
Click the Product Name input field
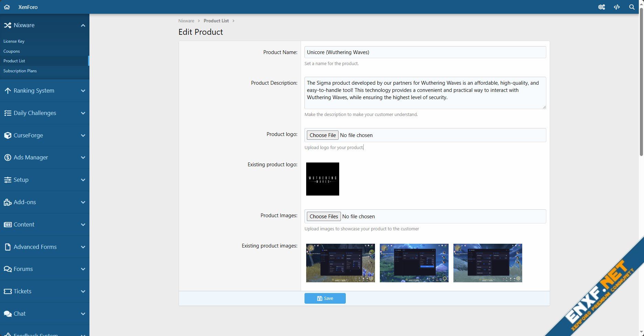click(x=425, y=52)
